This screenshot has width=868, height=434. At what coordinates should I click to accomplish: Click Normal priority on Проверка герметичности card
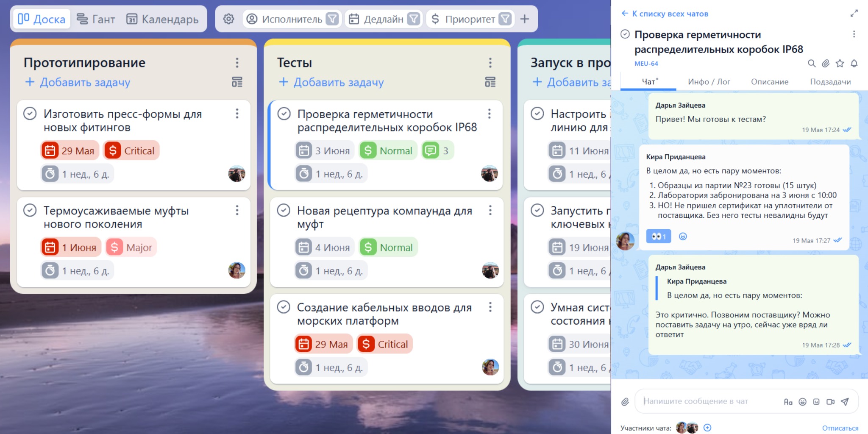[x=389, y=150]
